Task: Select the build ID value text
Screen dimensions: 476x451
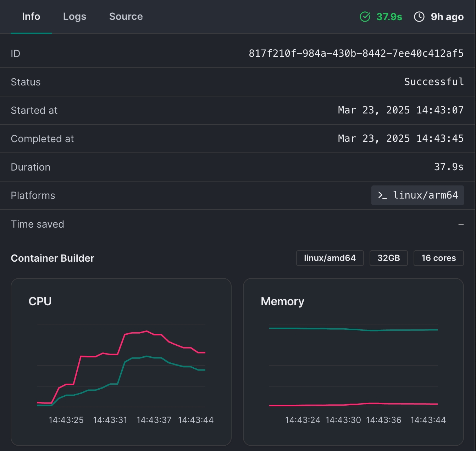Action: 356,54
